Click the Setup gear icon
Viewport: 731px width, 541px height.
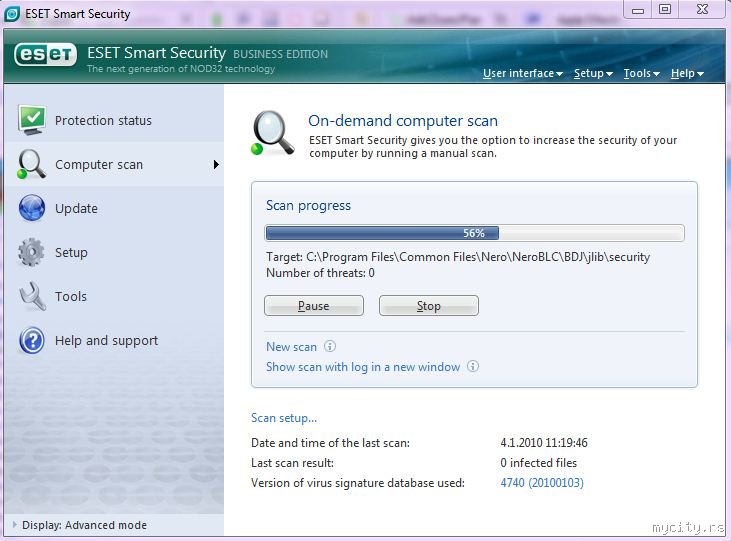31,252
